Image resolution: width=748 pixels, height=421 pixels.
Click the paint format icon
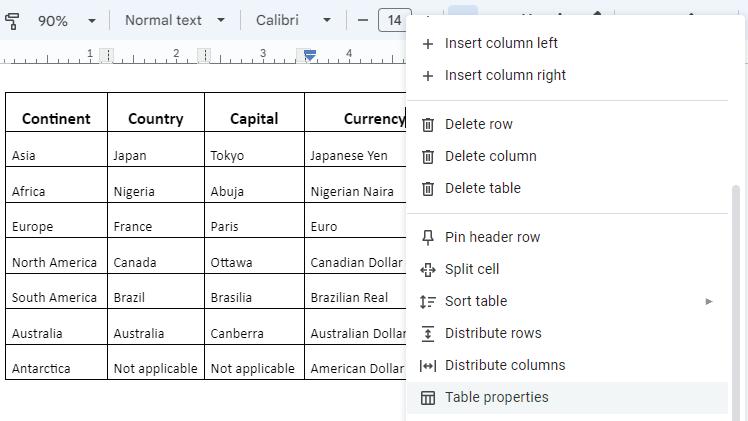[12, 20]
